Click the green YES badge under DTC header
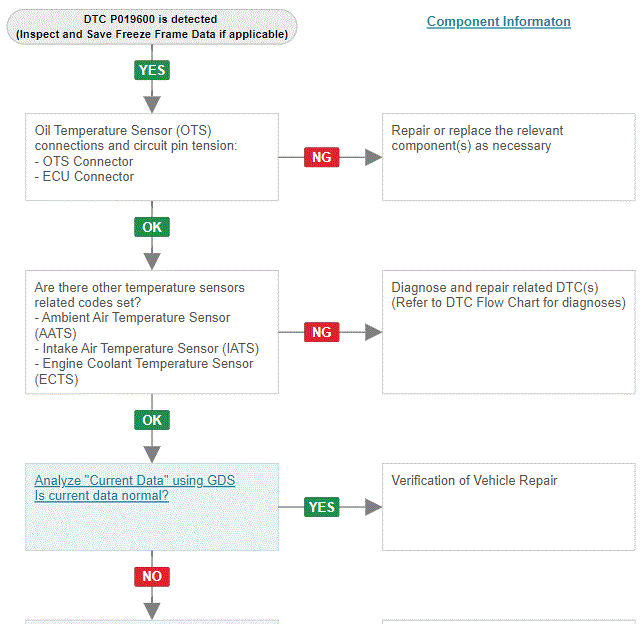Image resolution: width=643 pixels, height=624 pixels. point(152,70)
